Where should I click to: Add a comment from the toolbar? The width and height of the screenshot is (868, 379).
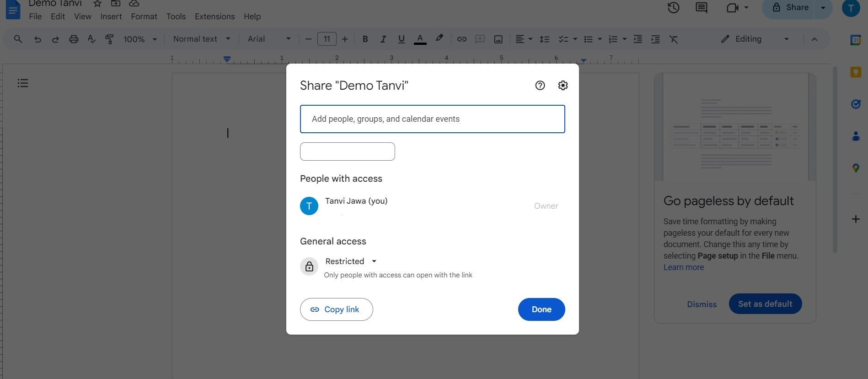coord(480,39)
